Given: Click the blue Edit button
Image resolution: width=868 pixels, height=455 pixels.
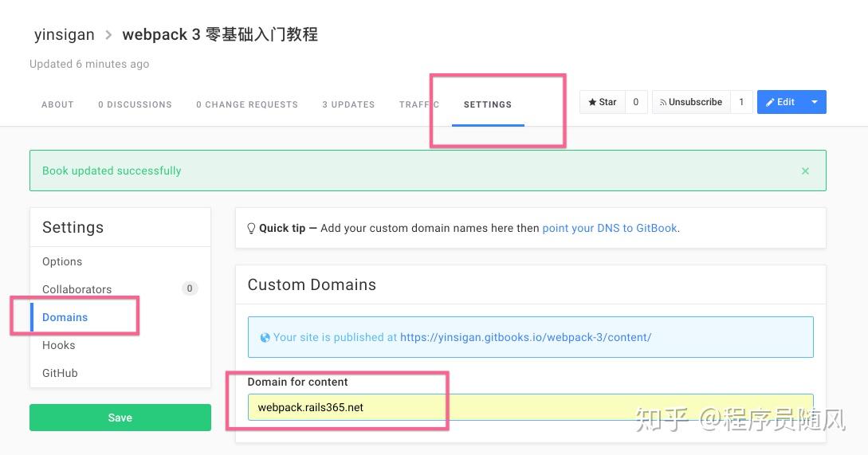Looking at the screenshot, I should [x=780, y=102].
